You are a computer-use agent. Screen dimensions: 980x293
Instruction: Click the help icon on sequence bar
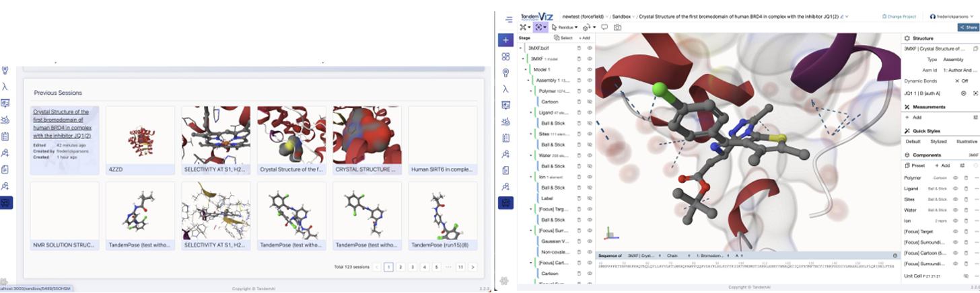point(895,255)
